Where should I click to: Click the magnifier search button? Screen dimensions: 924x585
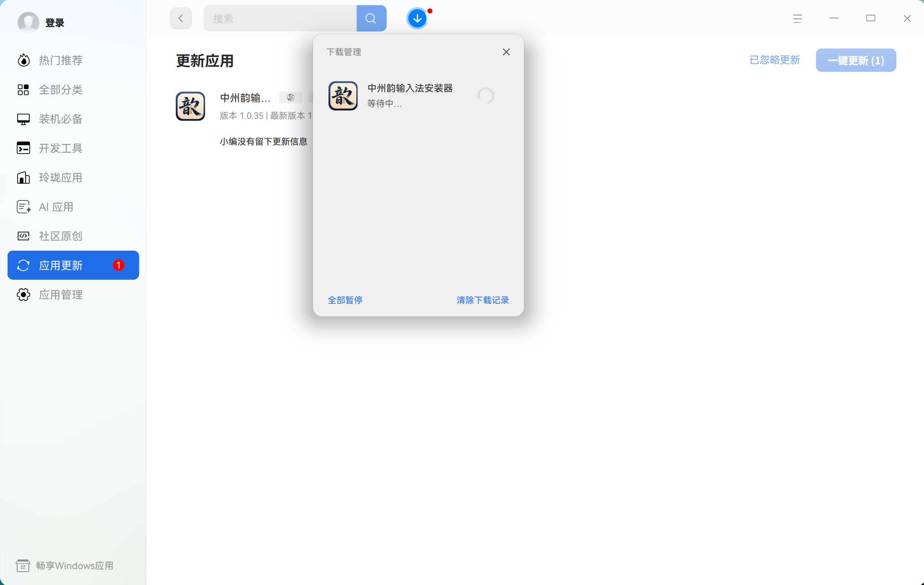(371, 18)
